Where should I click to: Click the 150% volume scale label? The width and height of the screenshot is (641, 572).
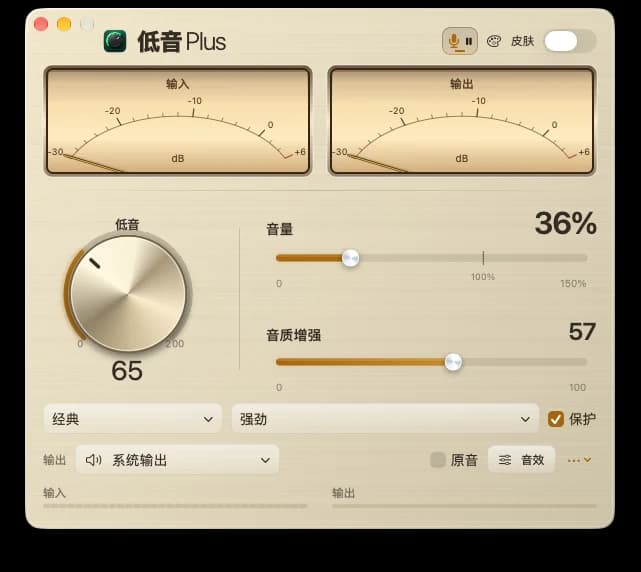573,283
